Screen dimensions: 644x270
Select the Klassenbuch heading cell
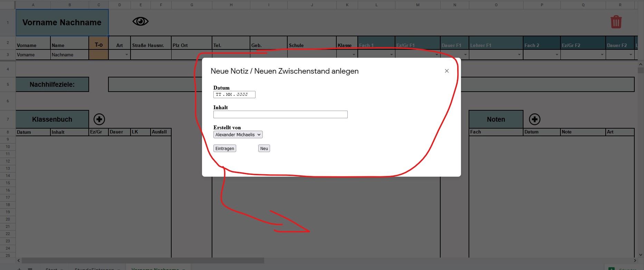click(x=52, y=119)
